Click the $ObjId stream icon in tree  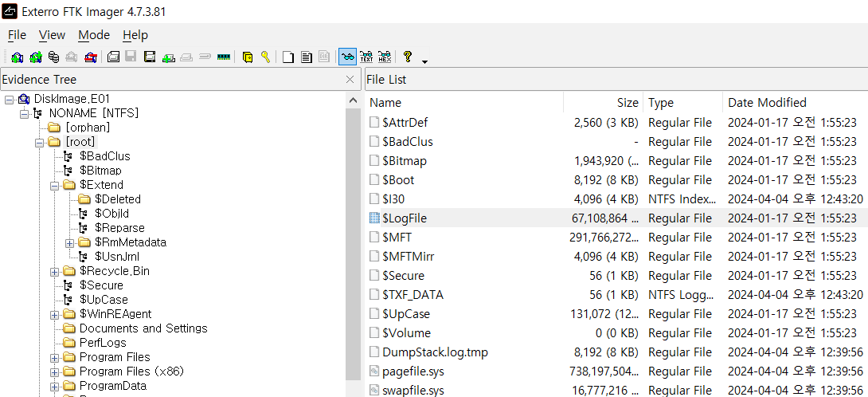coord(83,214)
